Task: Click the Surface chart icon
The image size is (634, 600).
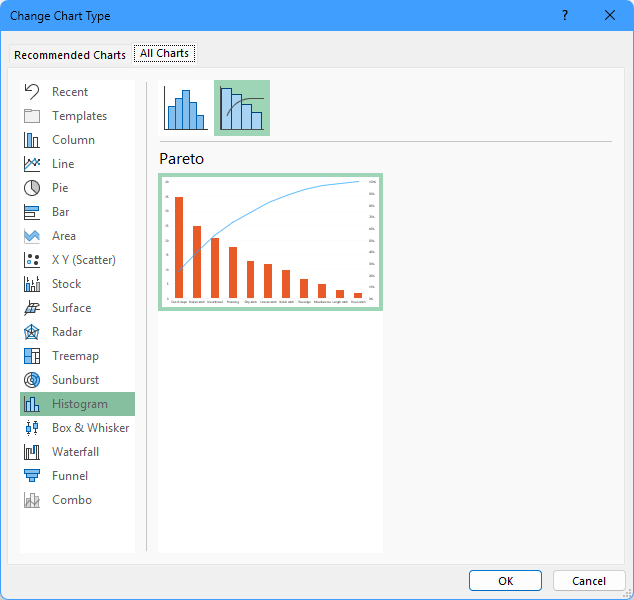Action: pyautogui.click(x=32, y=308)
